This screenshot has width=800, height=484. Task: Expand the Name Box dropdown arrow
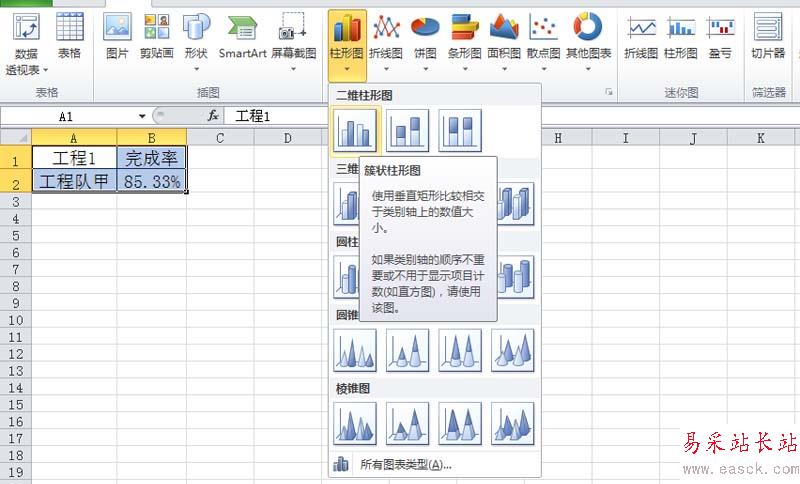142,116
